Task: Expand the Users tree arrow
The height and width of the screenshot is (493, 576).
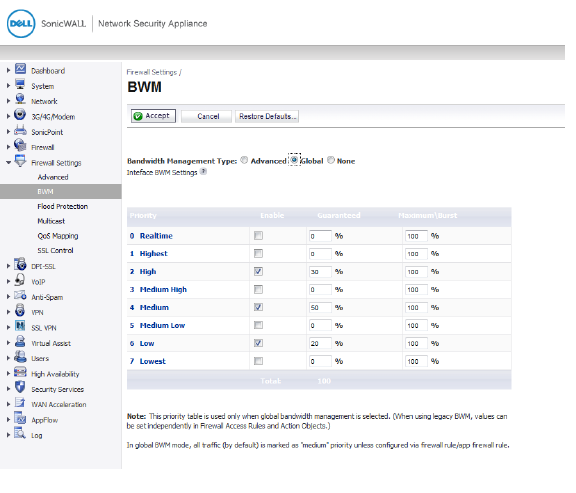Action: pyautogui.click(x=8, y=358)
